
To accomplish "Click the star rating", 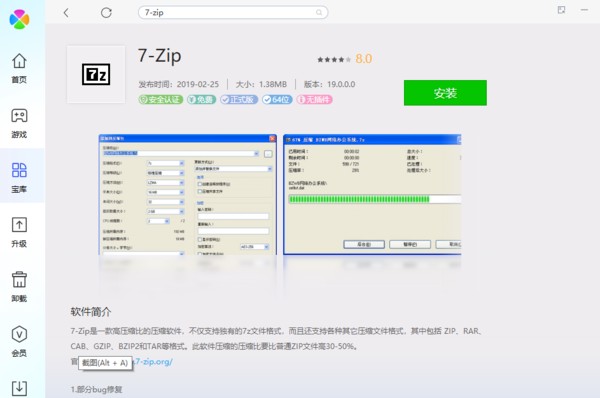I will tap(334, 59).
